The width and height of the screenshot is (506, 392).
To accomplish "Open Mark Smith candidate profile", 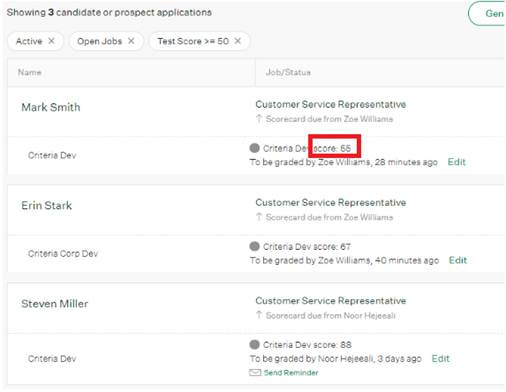I will (x=51, y=107).
